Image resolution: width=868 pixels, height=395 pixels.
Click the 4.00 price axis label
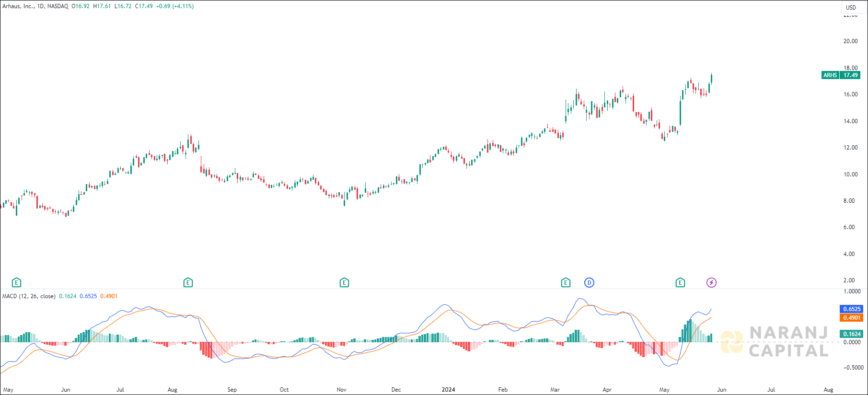tap(849, 254)
